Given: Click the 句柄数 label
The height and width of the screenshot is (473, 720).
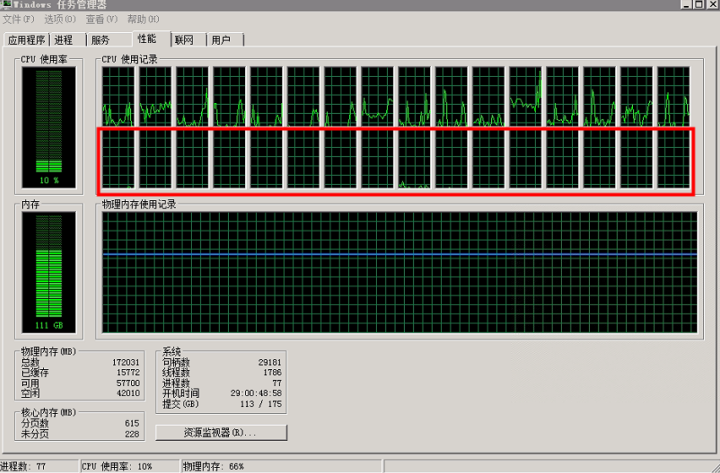Looking at the screenshot, I should click(x=176, y=362).
